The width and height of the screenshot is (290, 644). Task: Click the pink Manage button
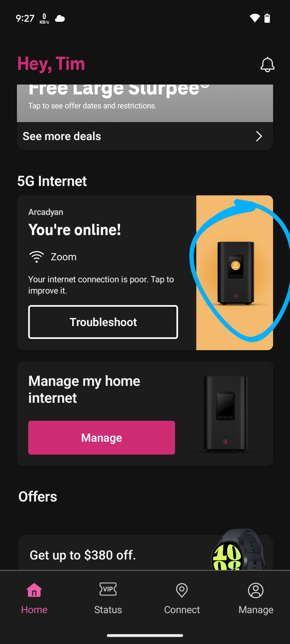click(102, 438)
